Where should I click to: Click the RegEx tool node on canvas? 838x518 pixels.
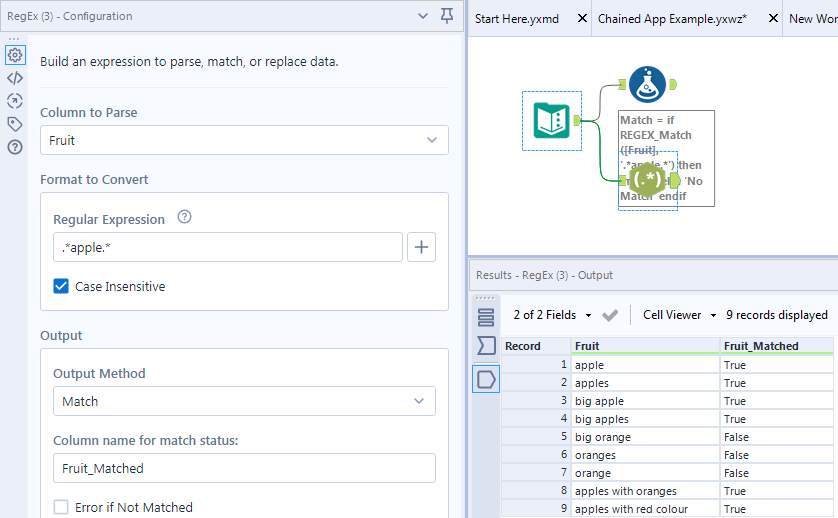tap(648, 180)
